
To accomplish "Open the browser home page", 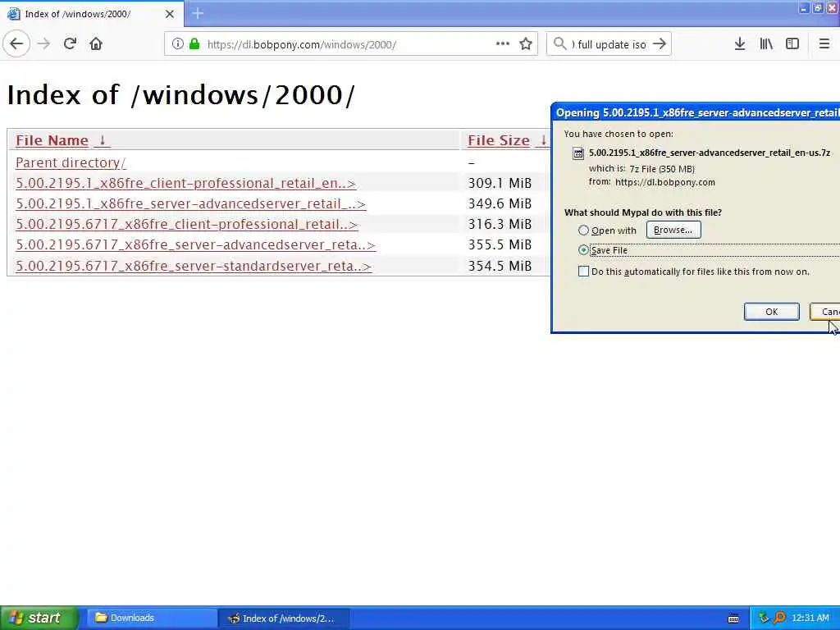I will click(96, 44).
